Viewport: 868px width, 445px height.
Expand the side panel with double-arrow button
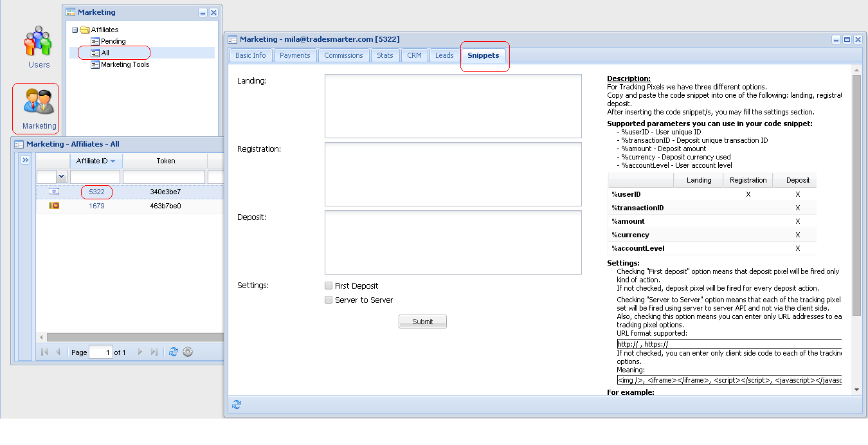pyautogui.click(x=26, y=160)
